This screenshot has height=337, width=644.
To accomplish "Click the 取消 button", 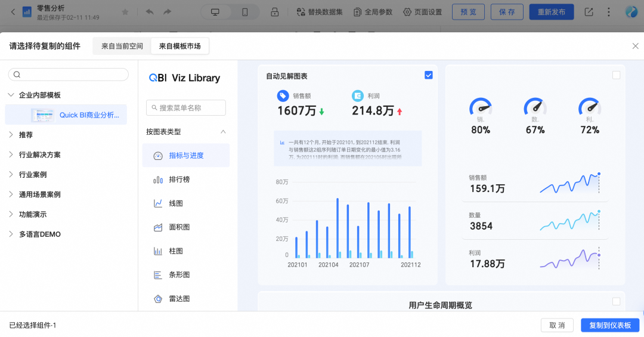I will coord(557,325).
